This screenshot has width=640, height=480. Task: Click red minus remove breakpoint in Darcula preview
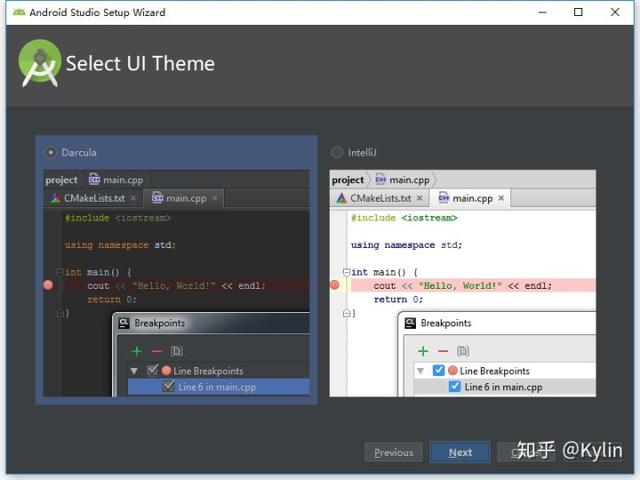[x=157, y=351]
